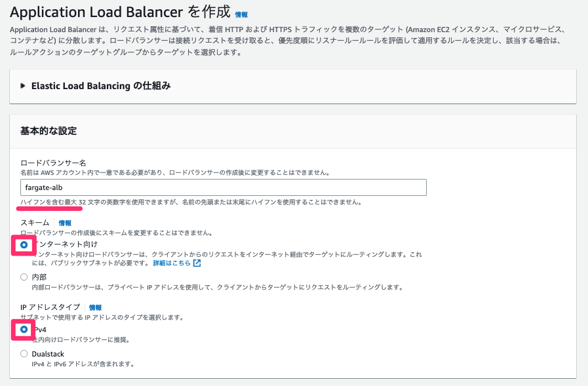Screen dimensions: 588x386
Task: Click the IPv4 option label
Action: 39,330
